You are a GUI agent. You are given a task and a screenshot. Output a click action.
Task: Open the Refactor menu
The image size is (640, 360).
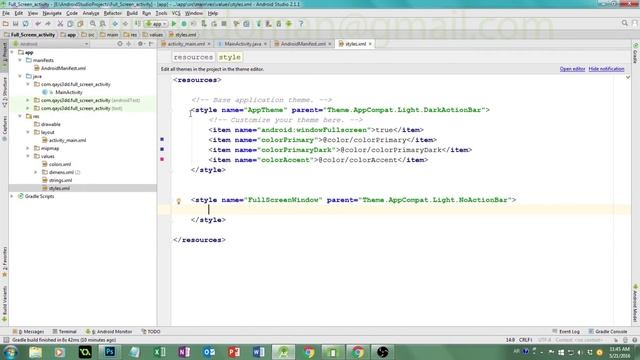coord(112,13)
